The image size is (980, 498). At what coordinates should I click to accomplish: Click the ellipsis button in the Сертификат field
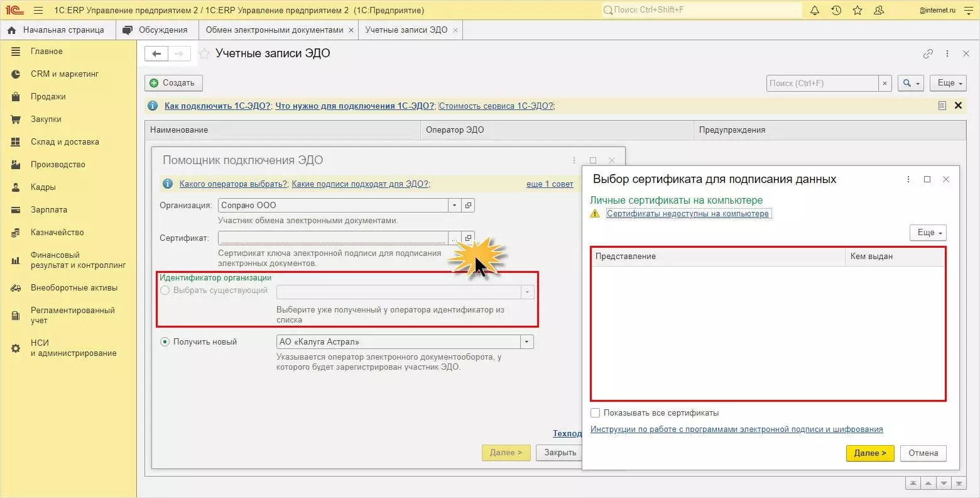(x=454, y=238)
